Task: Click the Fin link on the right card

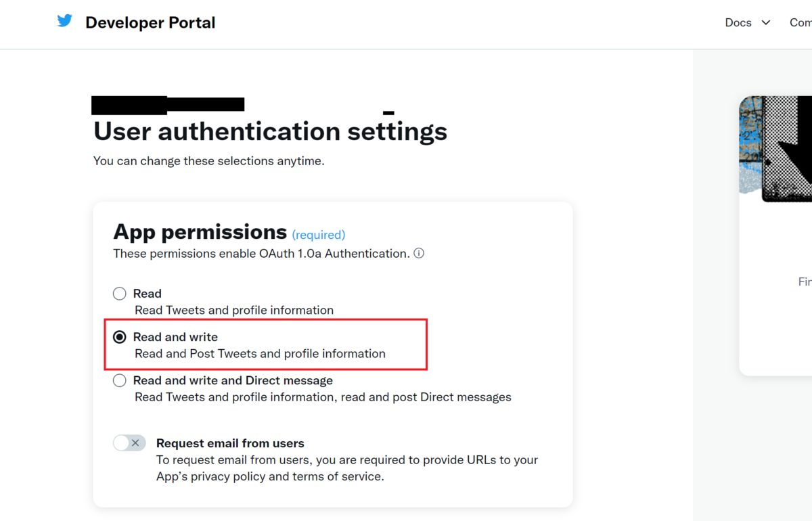Action: point(805,281)
